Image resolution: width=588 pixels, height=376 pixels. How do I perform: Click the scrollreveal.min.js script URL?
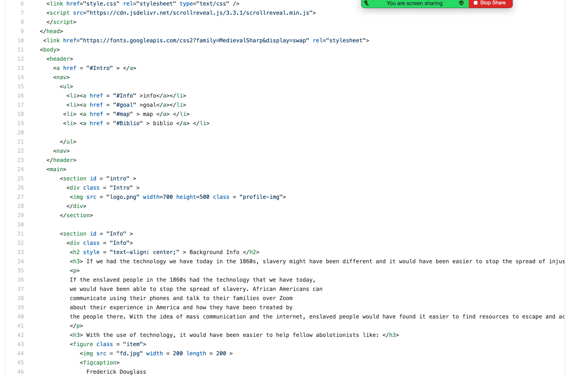(x=199, y=13)
